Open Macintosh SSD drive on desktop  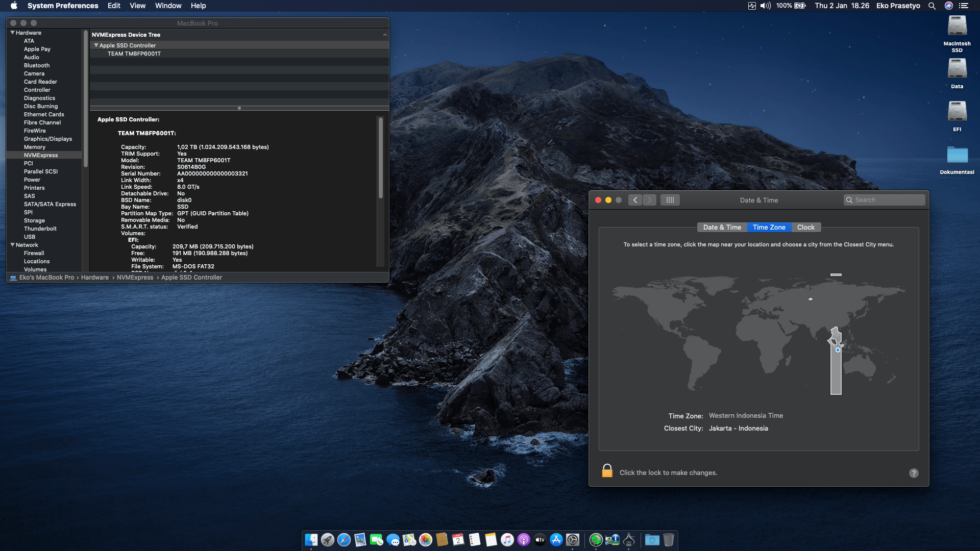pos(957,34)
